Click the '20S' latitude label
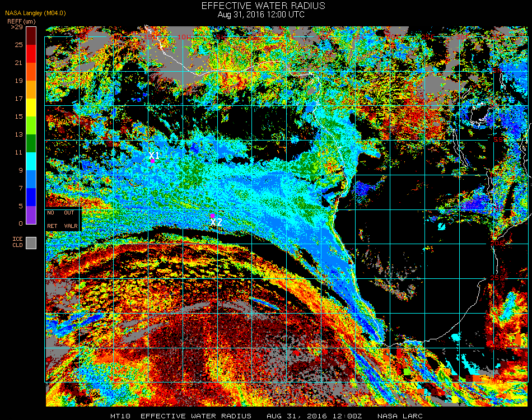Image resolution: width=532 pixels, height=420 pixels. click(497, 243)
